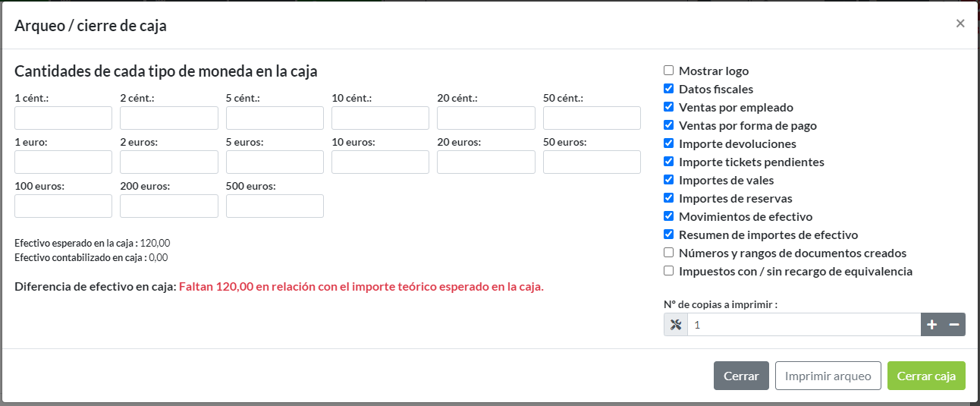Click the 50 euros input field
Viewport: 980px width, 406px height.
pyautogui.click(x=592, y=162)
